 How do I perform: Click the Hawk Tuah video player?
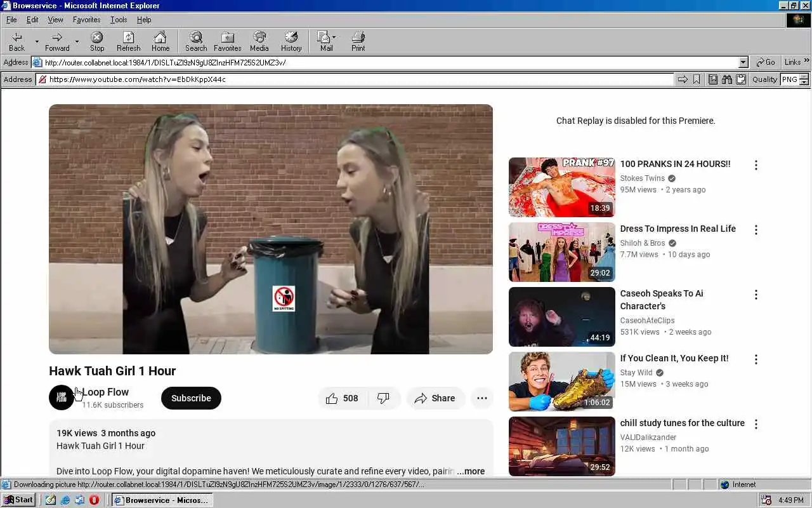click(x=271, y=229)
